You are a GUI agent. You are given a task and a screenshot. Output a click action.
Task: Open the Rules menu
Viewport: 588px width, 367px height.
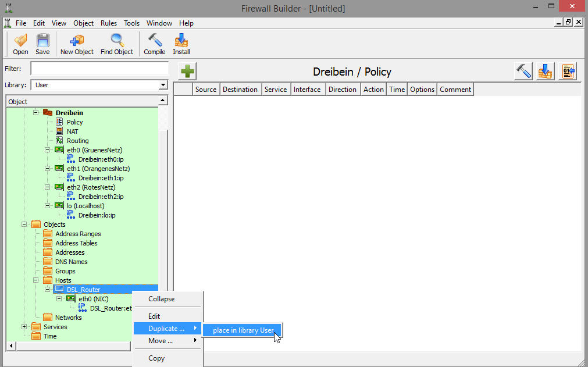[x=109, y=23]
